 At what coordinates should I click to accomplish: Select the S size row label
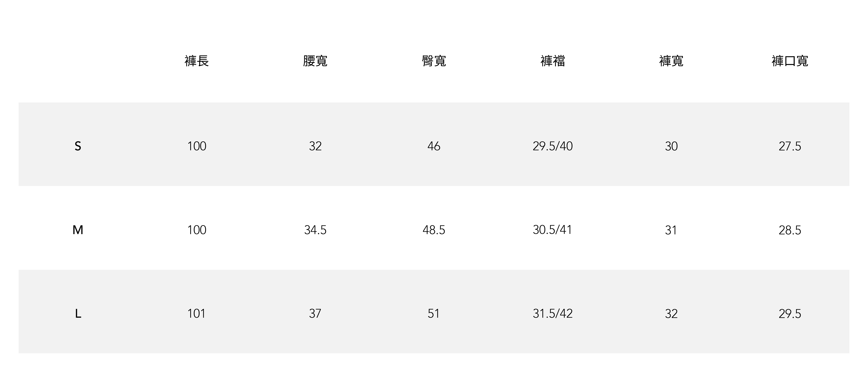coord(78,146)
